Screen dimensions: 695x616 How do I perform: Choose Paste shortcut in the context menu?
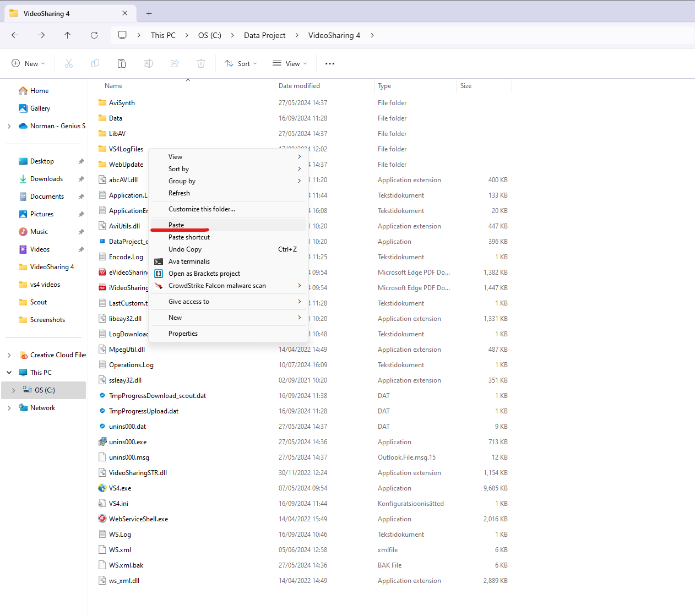228,237
